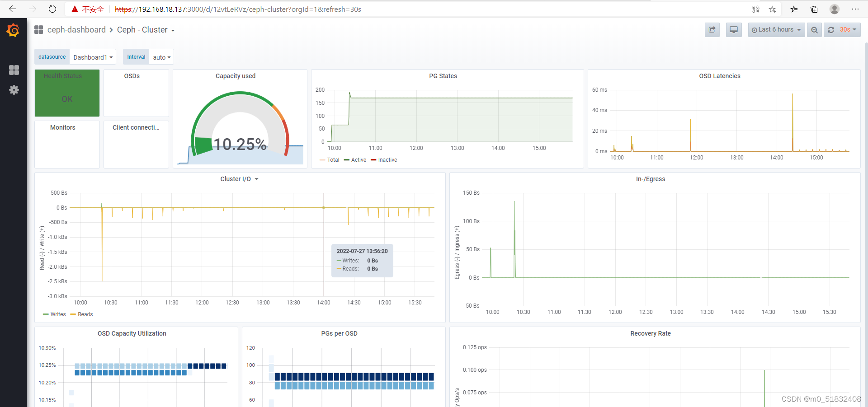Open the Configuration gear icon in sidebar
The width and height of the screenshot is (868, 407).
(x=14, y=90)
